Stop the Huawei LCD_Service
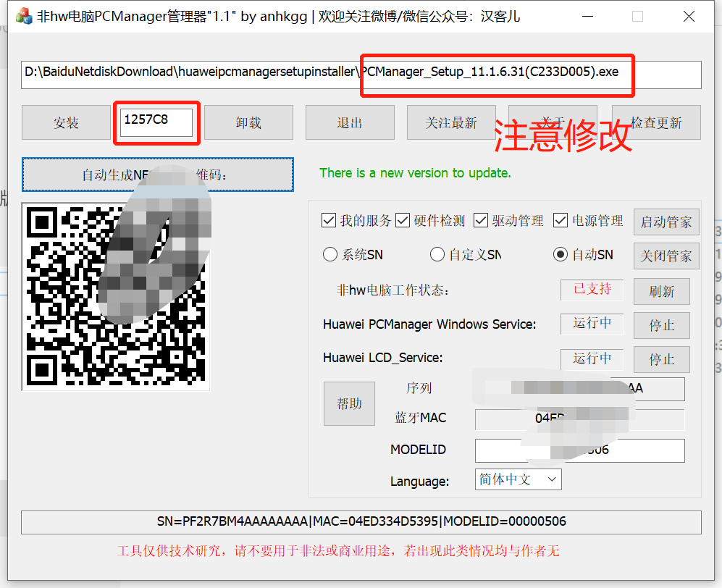 [x=661, y=359]
